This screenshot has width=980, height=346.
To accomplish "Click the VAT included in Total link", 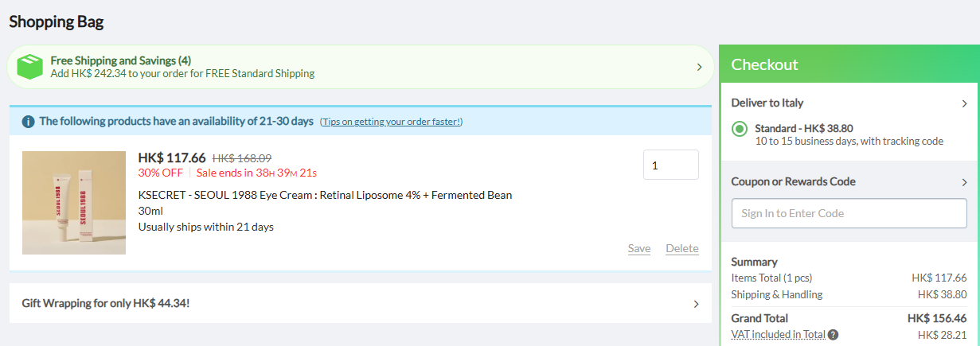I will (x=778, y=335).
